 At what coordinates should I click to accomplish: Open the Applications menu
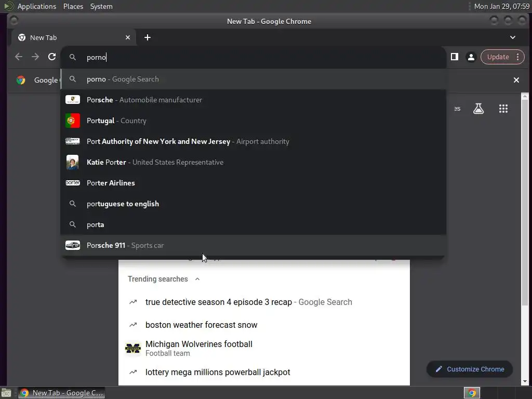click(37, 6)
